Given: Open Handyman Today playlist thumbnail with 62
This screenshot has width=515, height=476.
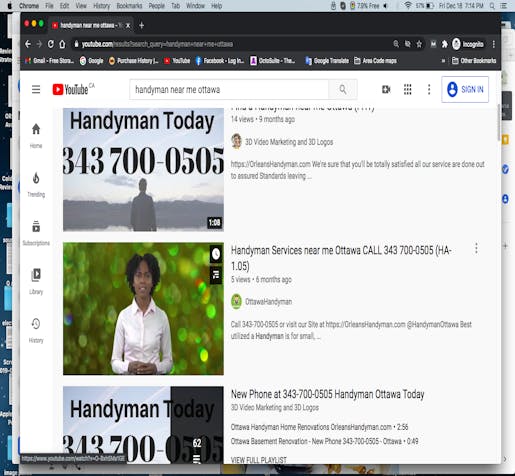Looking at the screenshot, I should (143, 425).
